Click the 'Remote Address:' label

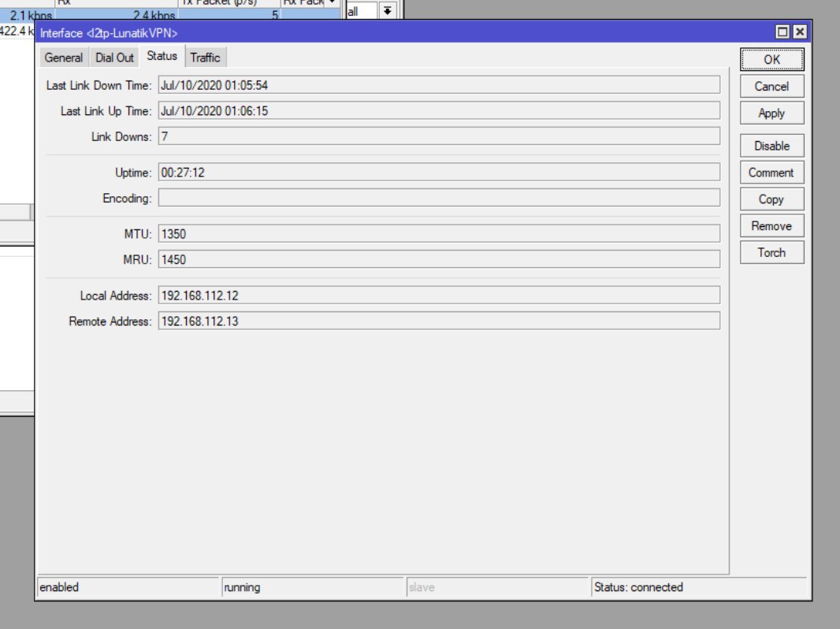tap(110, 322)
